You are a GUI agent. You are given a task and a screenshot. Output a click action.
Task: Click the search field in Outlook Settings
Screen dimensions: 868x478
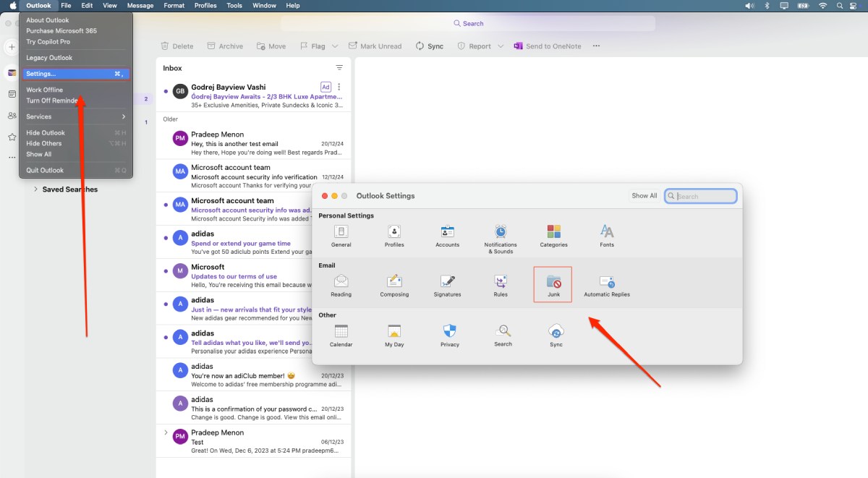[x=699, y=195]
